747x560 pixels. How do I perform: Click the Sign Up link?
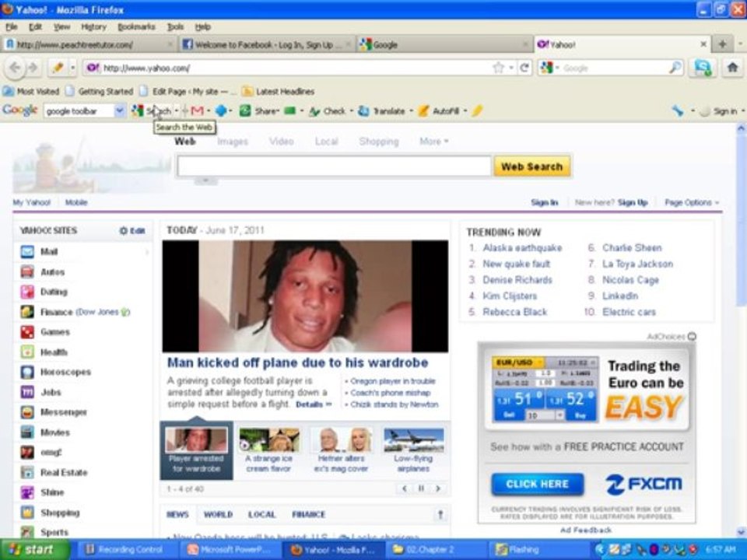[633, 202]
